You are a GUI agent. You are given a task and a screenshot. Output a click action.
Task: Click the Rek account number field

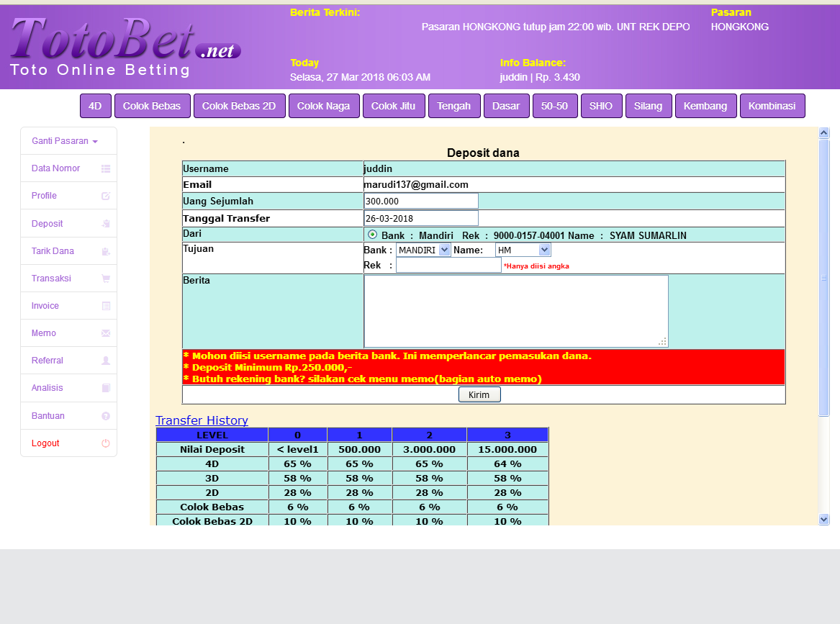click(x=448, y=265)
